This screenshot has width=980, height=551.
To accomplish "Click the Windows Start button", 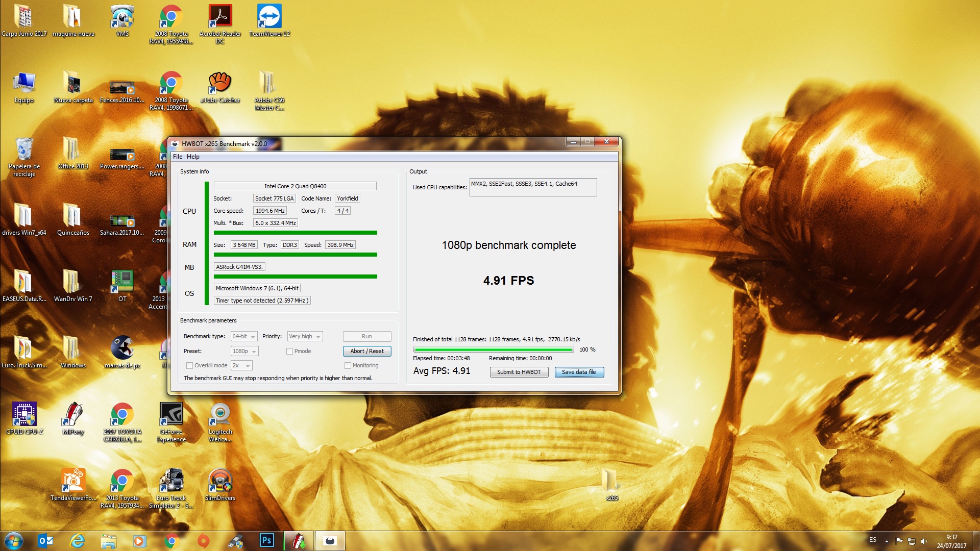I will point(14,540).
